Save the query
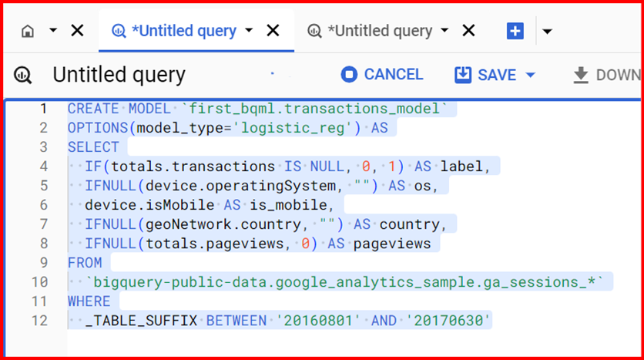The width and height of the screenshot is (644, 360). pyautogui.click(x=485, y=75)
